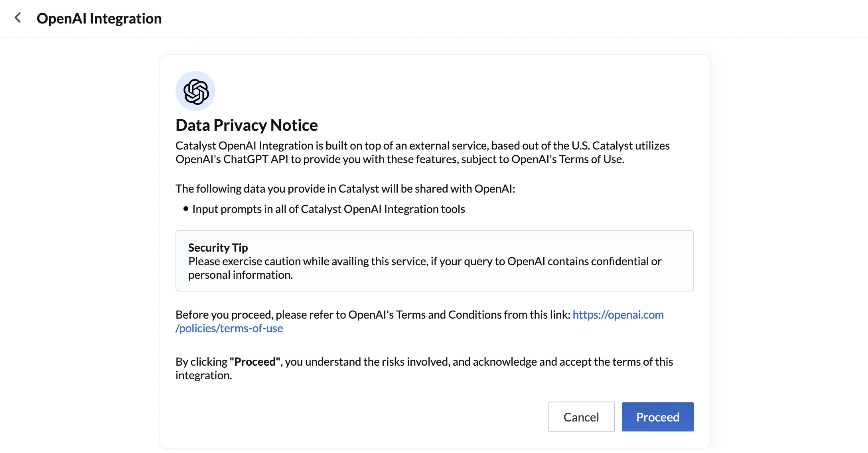The image size is (868, 453).
Task: Click the "Security Tip" heading
Action: 218,248
